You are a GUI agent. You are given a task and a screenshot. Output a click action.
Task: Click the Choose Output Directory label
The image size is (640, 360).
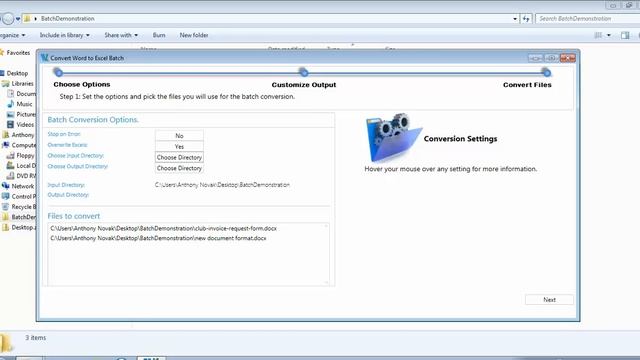click(78, 167)
